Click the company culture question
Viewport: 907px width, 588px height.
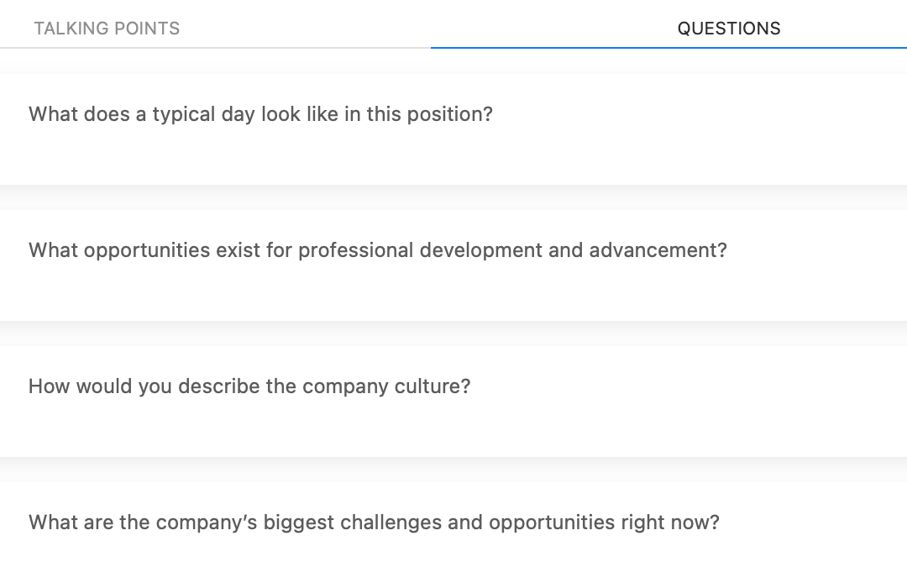(x=249, y=386)
